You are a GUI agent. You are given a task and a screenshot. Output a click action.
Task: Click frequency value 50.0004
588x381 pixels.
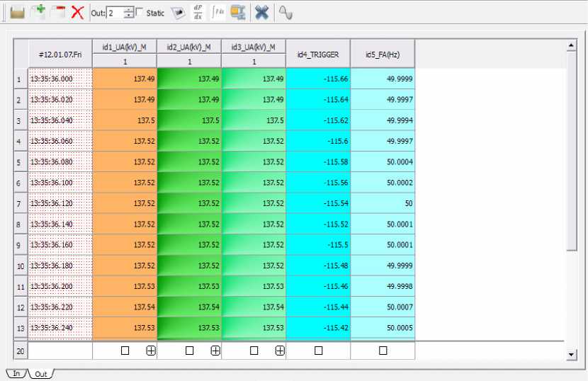pyautogui.click(x=383, y=162)
